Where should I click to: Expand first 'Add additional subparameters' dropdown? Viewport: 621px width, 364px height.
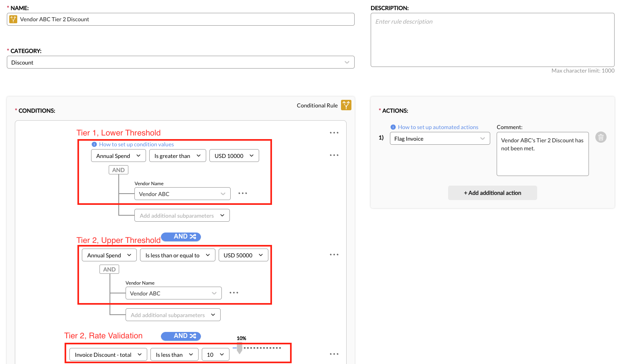click(x=182, y=216)
